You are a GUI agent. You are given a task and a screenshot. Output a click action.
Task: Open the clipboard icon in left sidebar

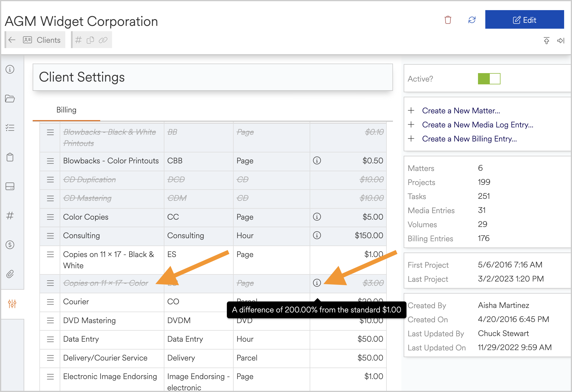(10, 157)
